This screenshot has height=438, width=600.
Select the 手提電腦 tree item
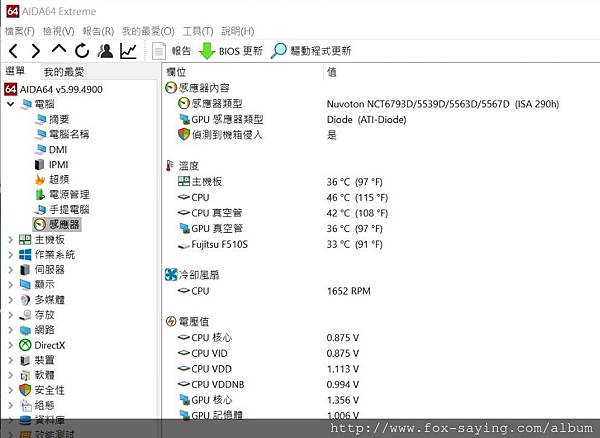point(62,210)
